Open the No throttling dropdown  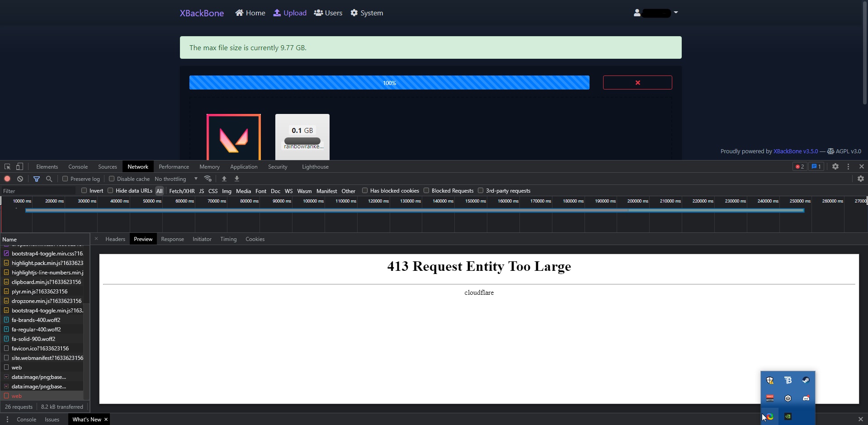coord(176,179)
